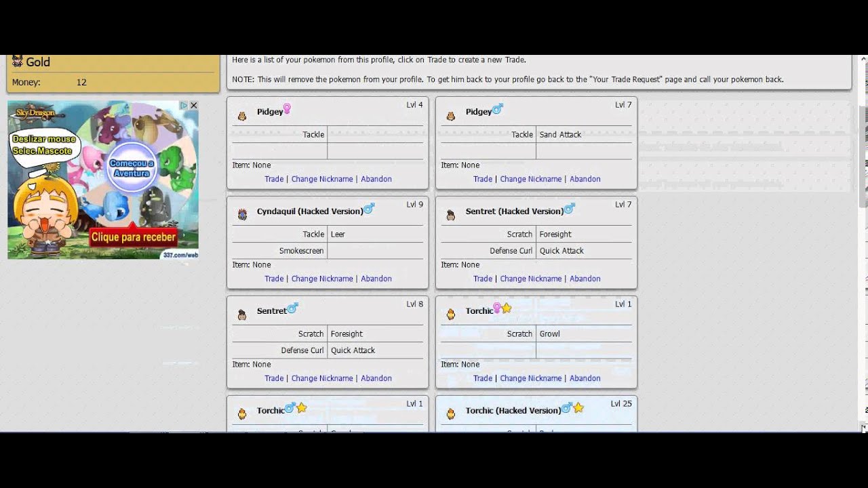The image size is (868, 488).
Task: Click the 'Growl' move of Torchic
Action: pyautogui.click(x=549, y=334)
